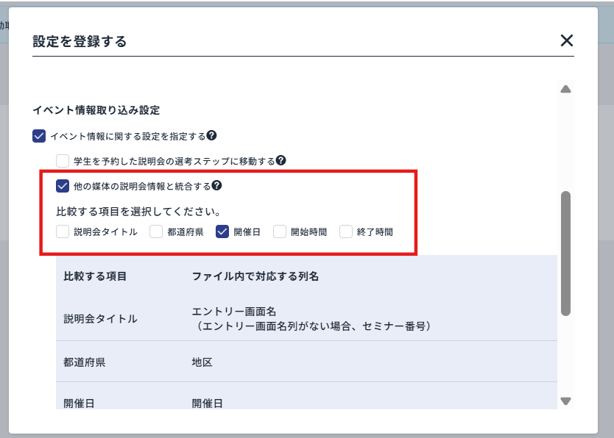Viewport: 614px width, 438px height.
Task: Enable 学生を予約した説明会の選考ステップに移動する checkbox
Action: (63, 160)
